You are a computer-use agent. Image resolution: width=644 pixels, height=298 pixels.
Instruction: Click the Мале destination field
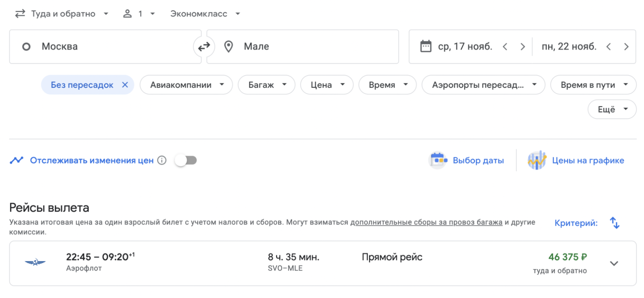tap(303, 47)
